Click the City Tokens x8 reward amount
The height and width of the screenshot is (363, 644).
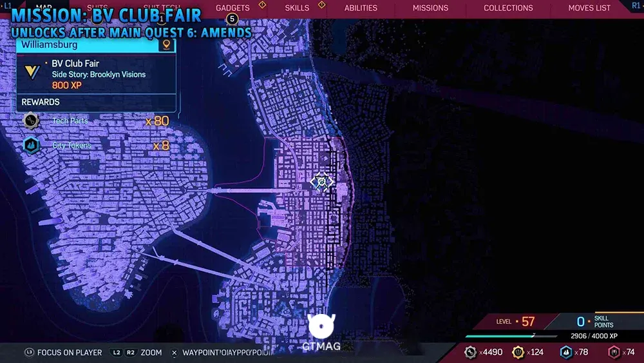coord(160,146)
